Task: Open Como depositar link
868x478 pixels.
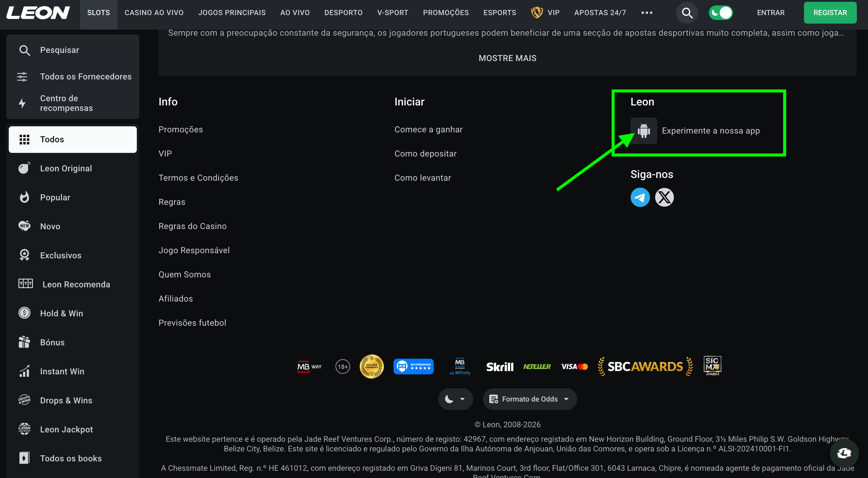Action: 425,154
